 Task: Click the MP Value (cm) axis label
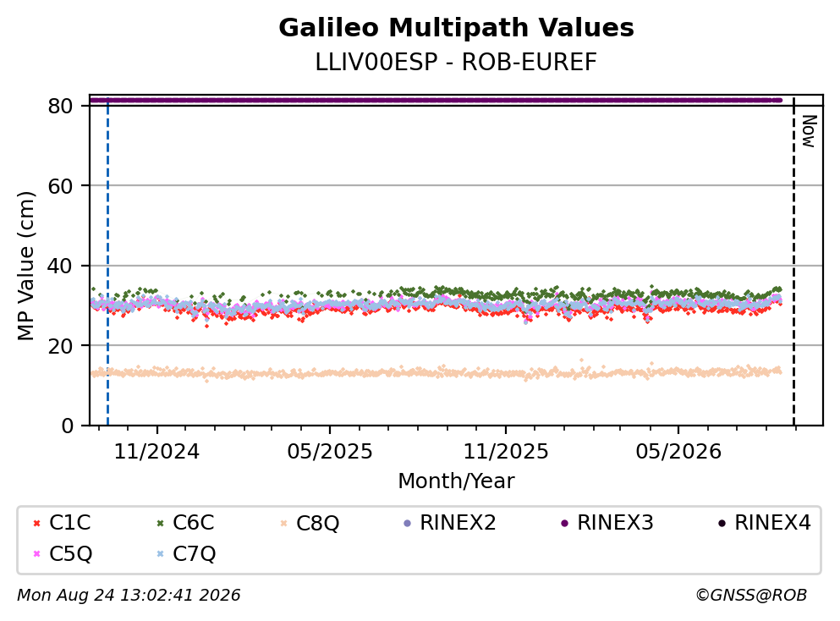[x=25, y=266]
